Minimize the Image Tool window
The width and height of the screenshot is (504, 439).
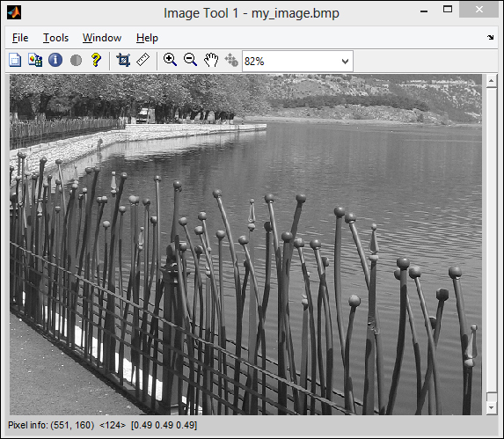(x=424, y=11)
